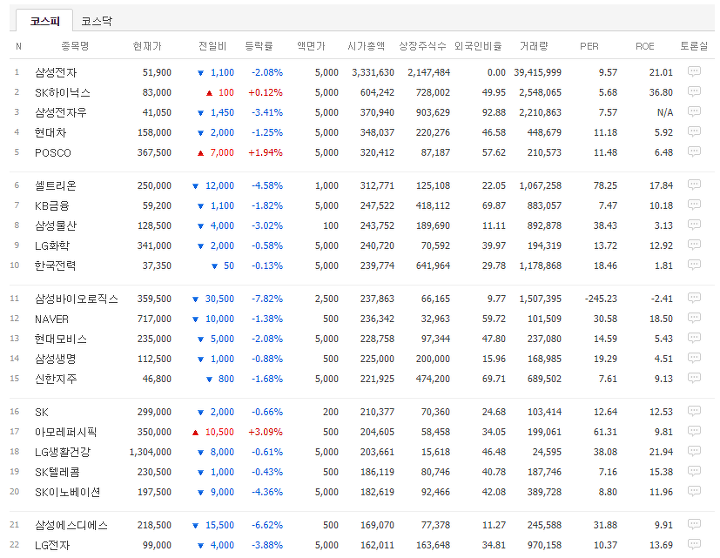Open the 삼성에스디에스 stock link
This screenshot has width=720, height=558.
pos(71,525)
